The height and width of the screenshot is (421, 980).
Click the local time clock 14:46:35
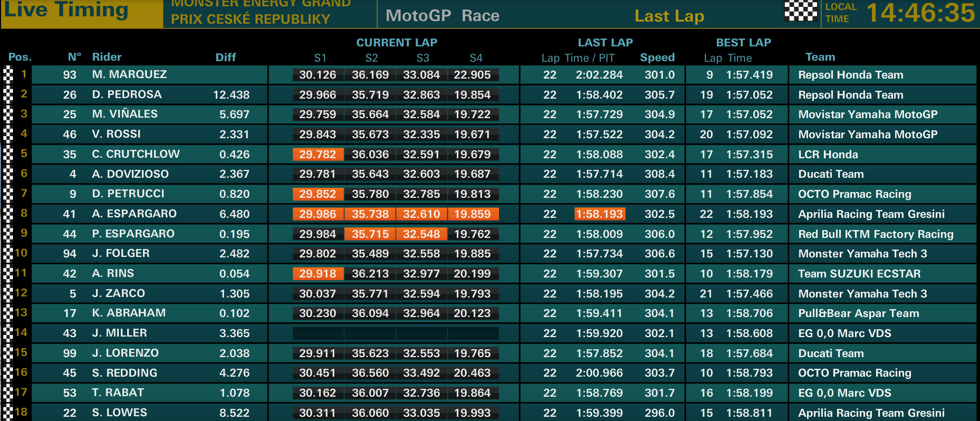coord(921,13)
